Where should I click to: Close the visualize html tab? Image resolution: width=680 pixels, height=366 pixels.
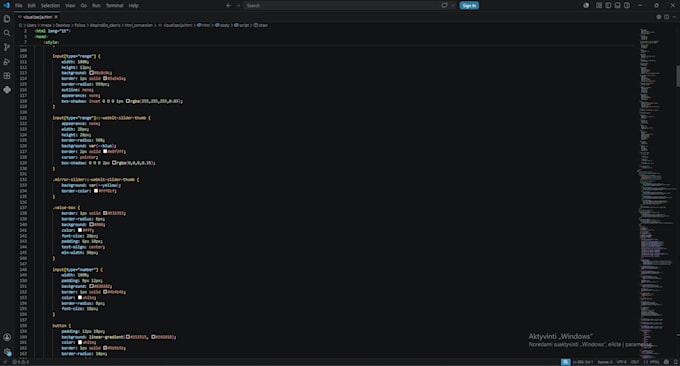tap(56, 17)
